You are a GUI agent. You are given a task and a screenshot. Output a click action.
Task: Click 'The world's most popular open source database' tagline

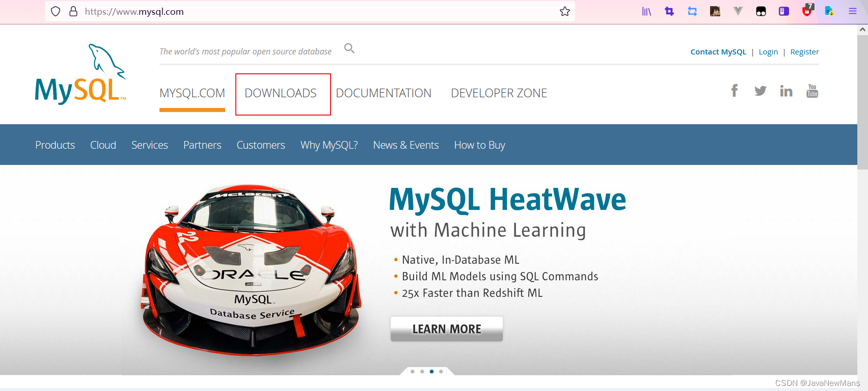pyautogui.click(x=246, y=51)
